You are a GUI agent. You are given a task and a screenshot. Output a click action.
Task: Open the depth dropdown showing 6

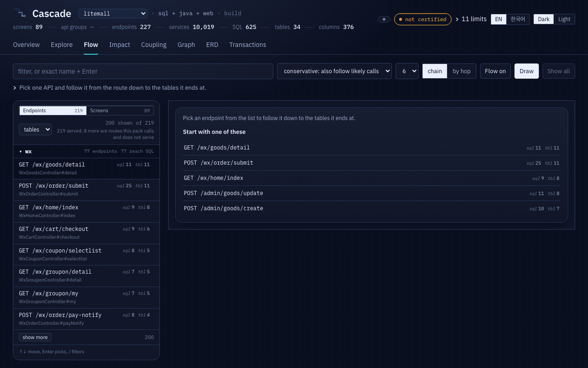coord(407,71)
